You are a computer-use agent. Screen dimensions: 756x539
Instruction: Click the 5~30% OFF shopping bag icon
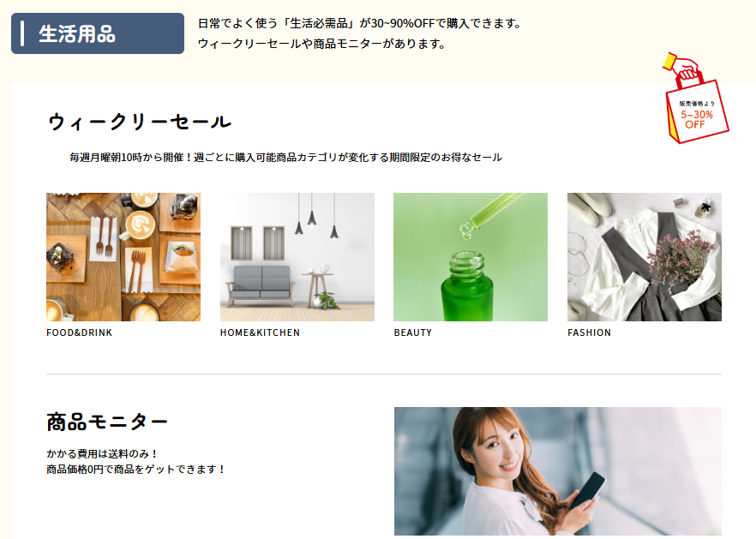click(696, 99)
